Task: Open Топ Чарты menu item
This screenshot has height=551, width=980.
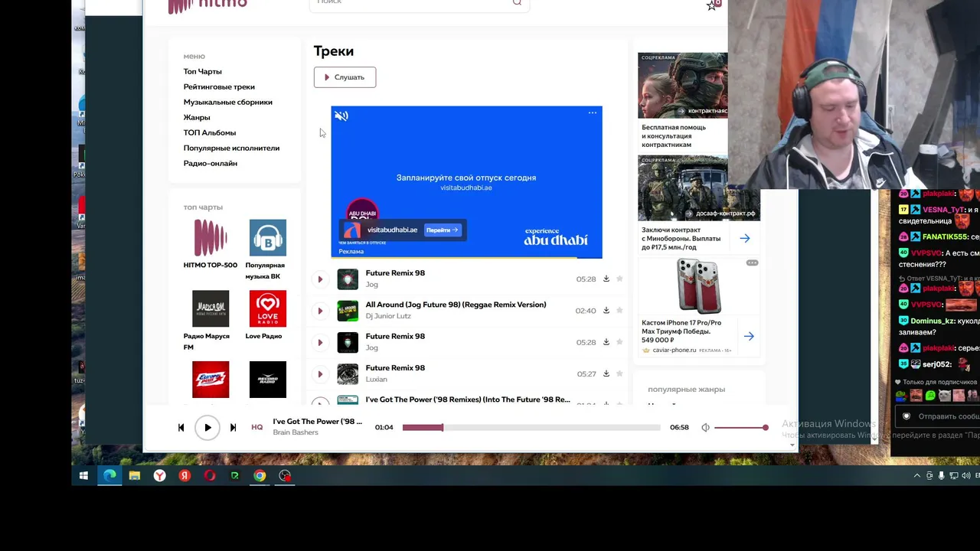Action: pyautogui.click(x=202, y=71)
